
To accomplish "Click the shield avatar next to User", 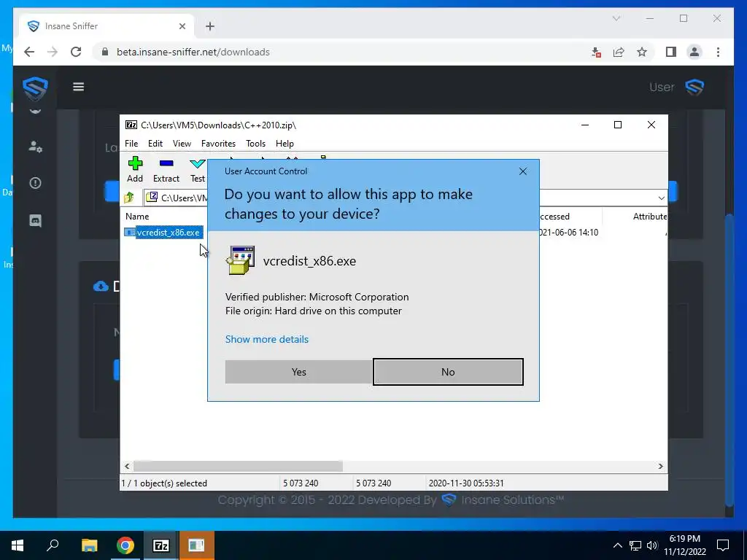I will [x=694, y=87].
